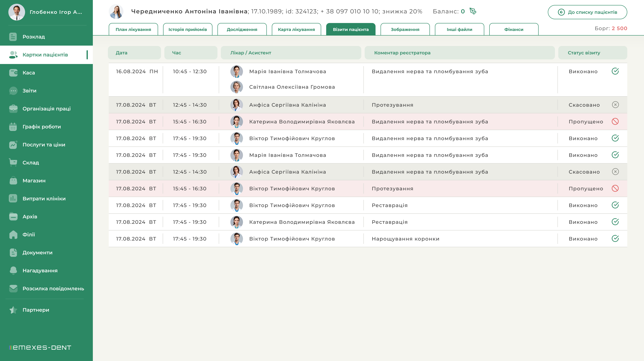Open the Розсилка повідомлень envelope icon

tap(13, 288)
